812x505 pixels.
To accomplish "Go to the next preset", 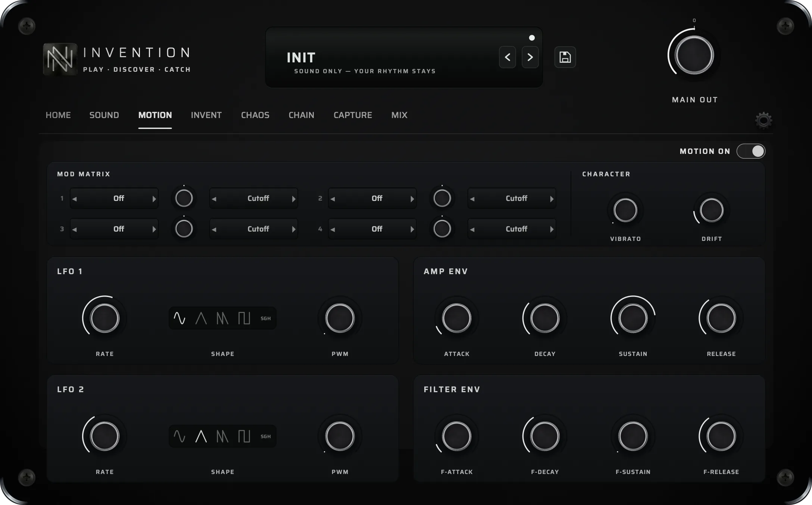I will [530, 57].
